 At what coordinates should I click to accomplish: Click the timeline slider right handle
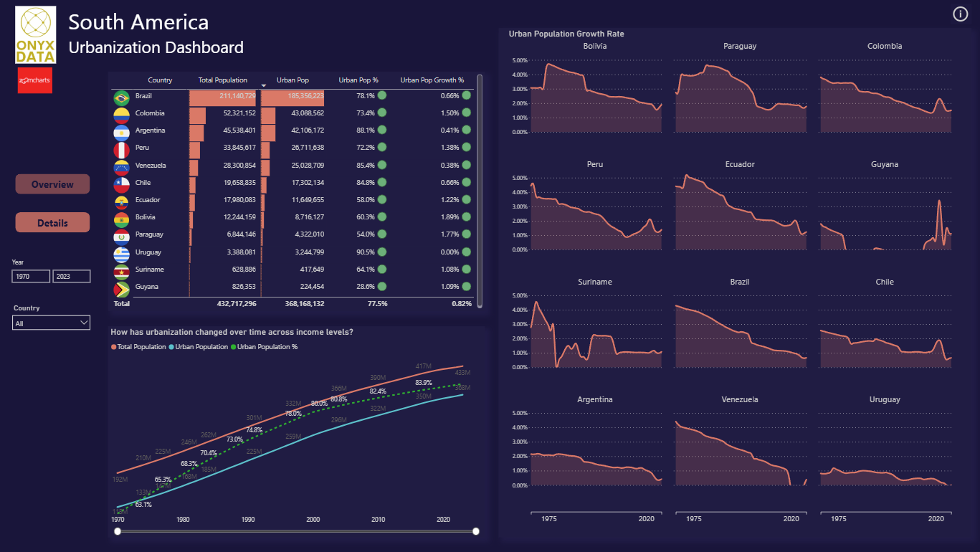tap(475, 531)
